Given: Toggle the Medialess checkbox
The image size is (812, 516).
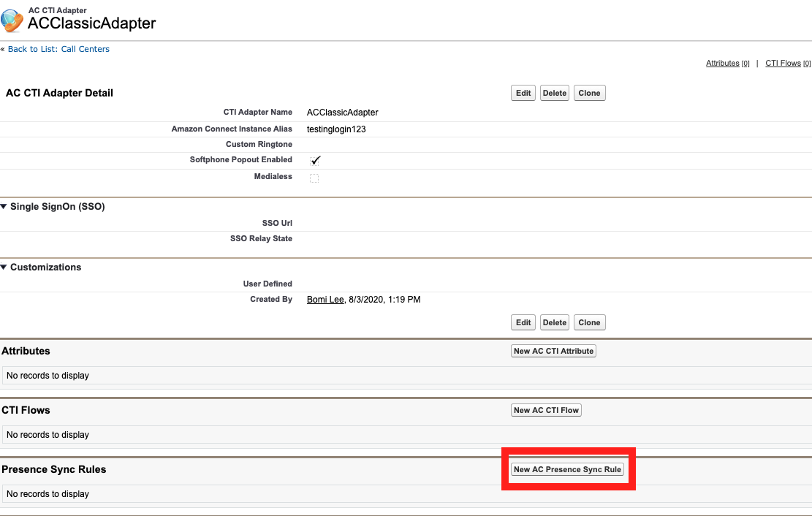Looking at the screenshot, I should [314, 178].
